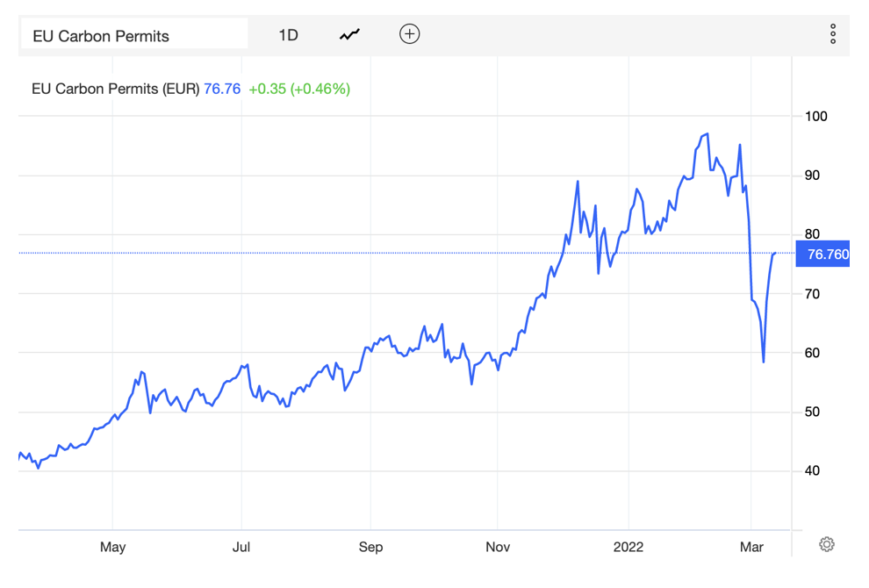The image size is (869, 588).
Task: Open the line chart type selector icon
Action: point(349,35)
